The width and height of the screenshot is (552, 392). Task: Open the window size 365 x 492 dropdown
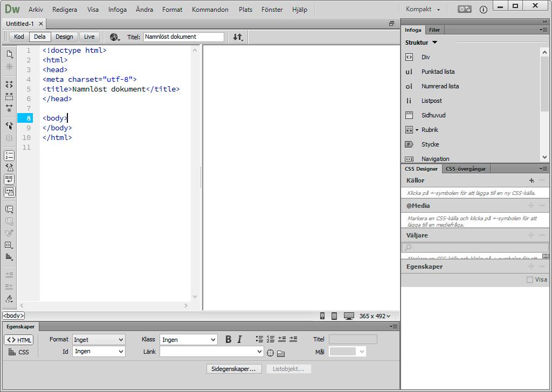point(375,316)
